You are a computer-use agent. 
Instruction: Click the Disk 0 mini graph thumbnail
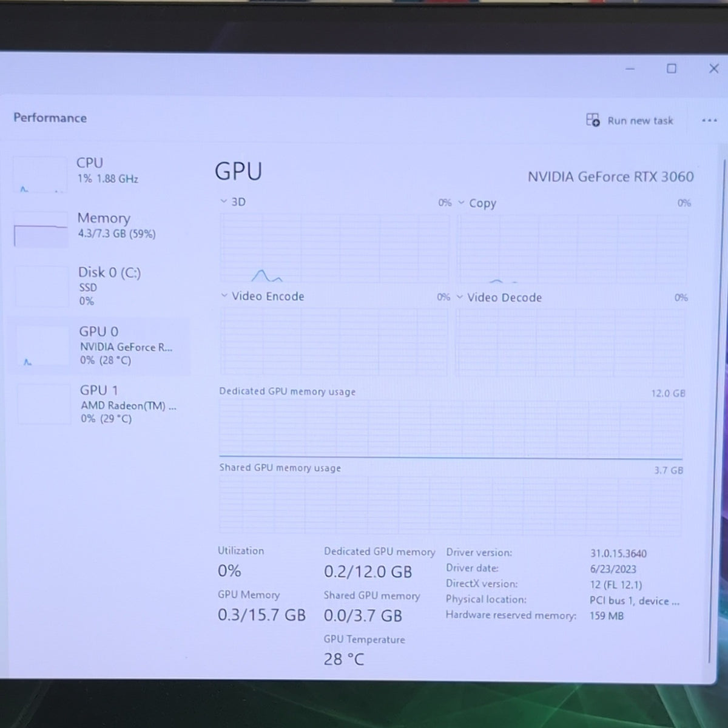(42, 286)
